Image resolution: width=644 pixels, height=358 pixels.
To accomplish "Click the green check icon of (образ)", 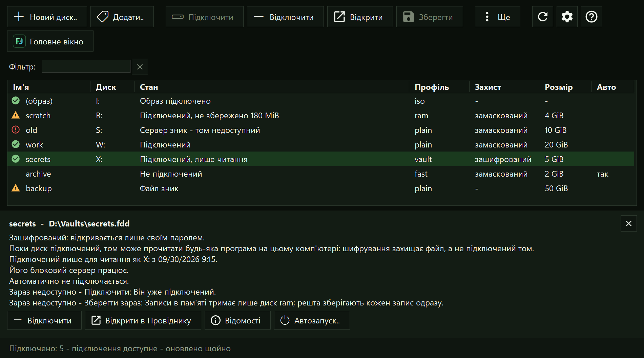I will pos(16,101).
